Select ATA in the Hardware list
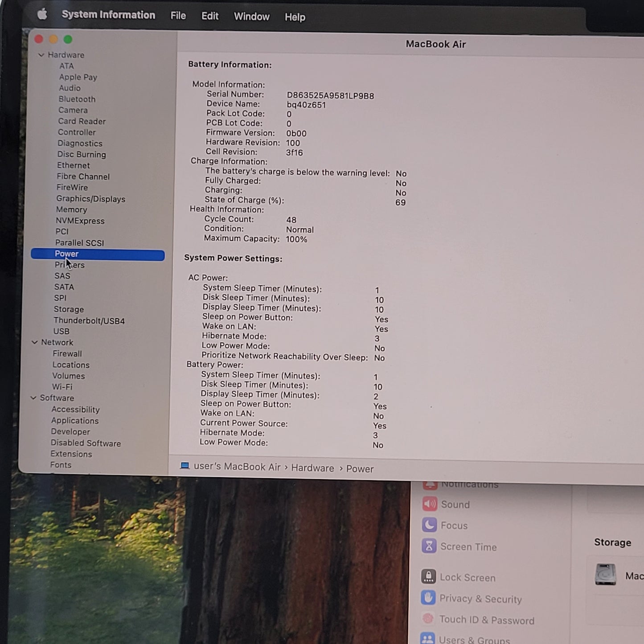The image size is (644, 644). 66,66
